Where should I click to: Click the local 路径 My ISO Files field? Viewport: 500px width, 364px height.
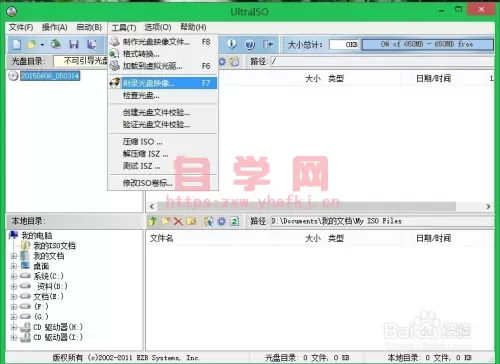pyautogui.click(x=382, y=221)
